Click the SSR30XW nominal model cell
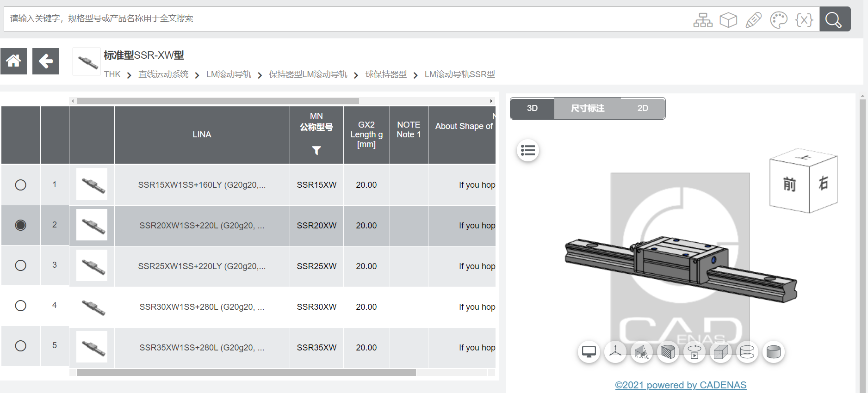Screen dimensions: 868x393 tap(316, 307)
